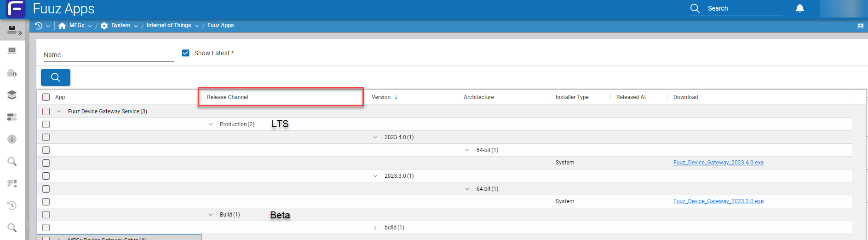Image resolution: width=868 pixels, height=240 pixels.
Task: Open the history clock icon in breadcrumb
Action: [39, 26]
